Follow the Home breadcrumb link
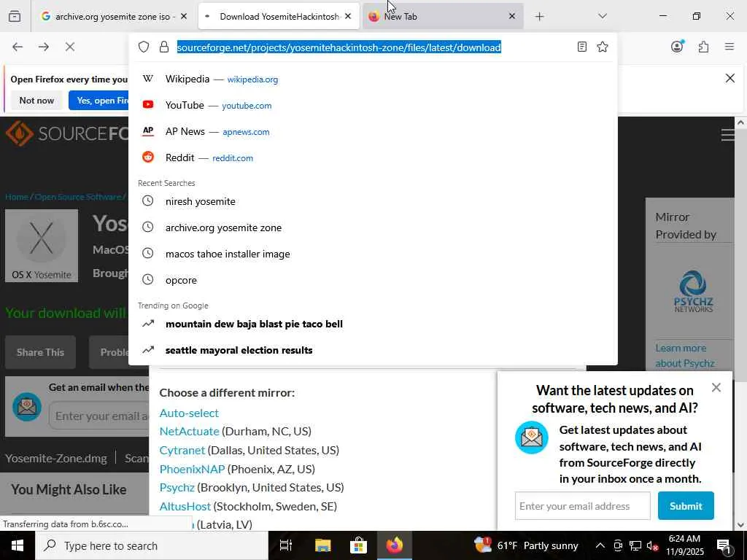This screenshot has width=747, height=560. point(17,197)
